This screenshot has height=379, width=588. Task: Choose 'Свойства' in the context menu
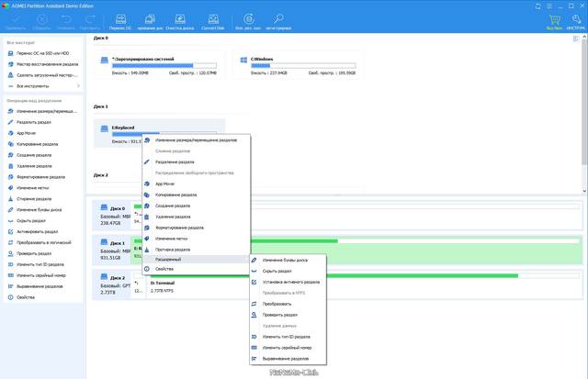(x=196, y=269)
